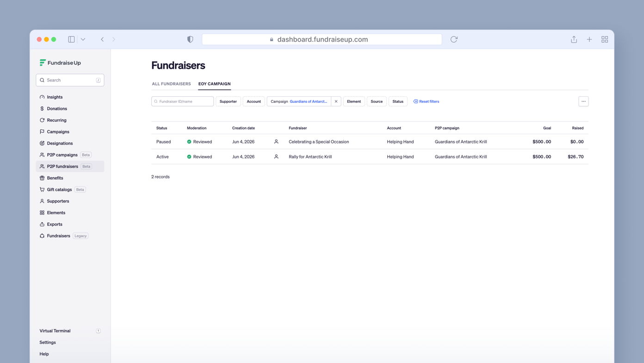Open the Element filter
This screenshot has height=363, width=644.
(x=354, y=101)
